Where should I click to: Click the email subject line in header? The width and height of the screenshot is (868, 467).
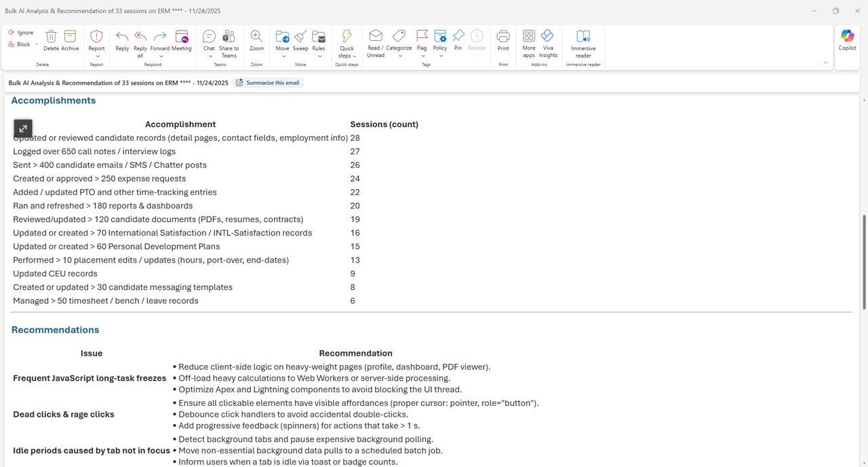[x=118, y=83]
